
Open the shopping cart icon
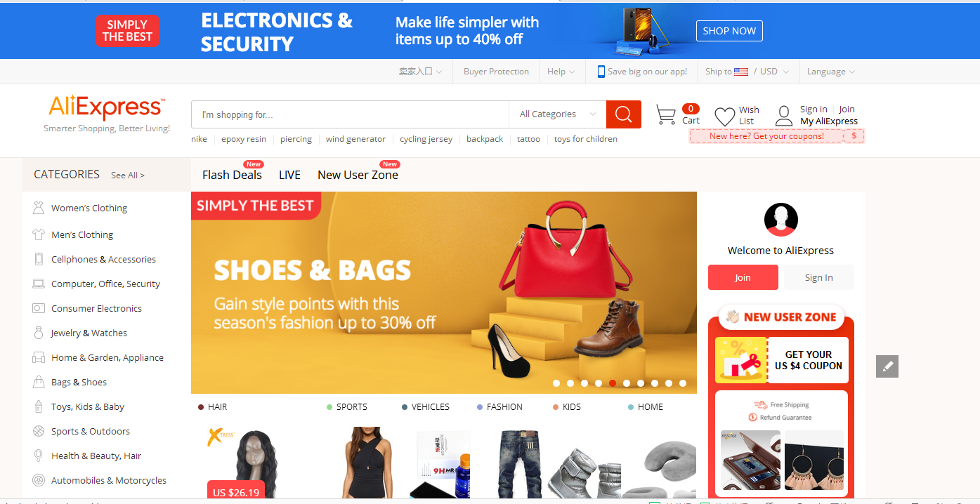(x=665, y=114)
